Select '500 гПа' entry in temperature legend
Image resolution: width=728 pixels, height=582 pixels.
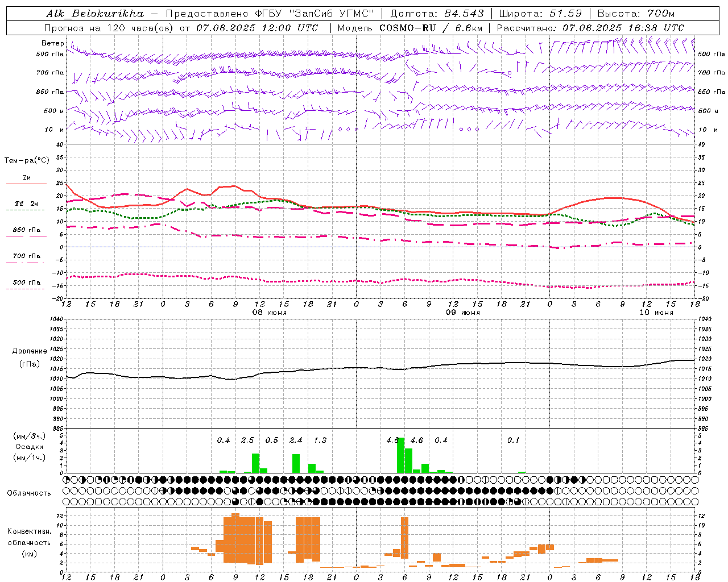pos(26,282)
